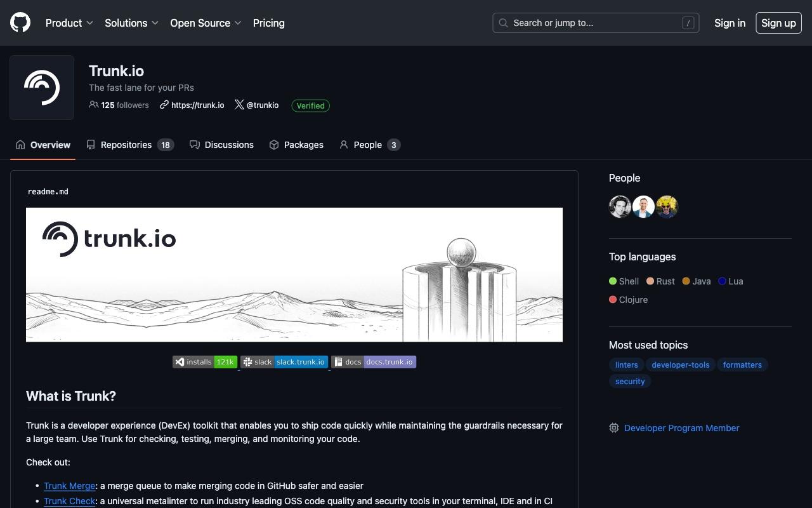Open the formatters topic tag

click(x=742, y=365)
